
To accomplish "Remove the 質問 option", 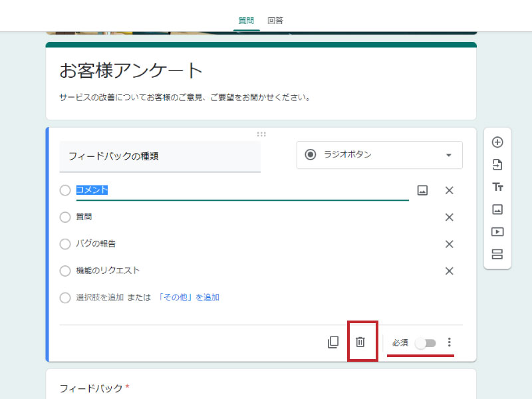I will coord(449,217).
